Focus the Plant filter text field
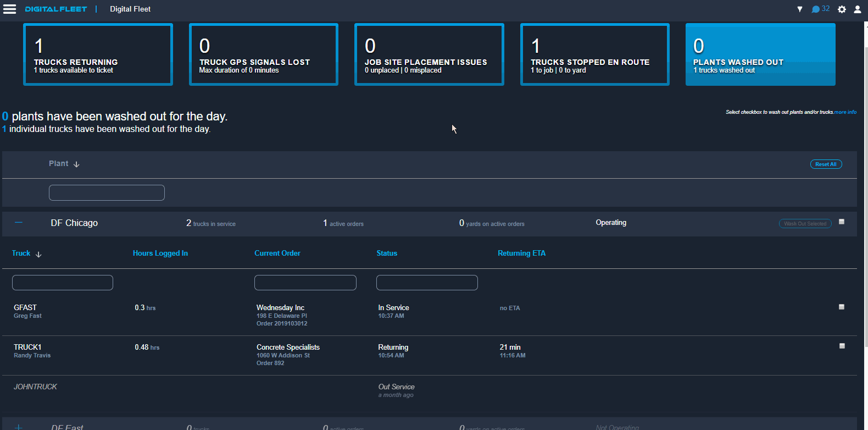The height and width of the screenshot is (430, 868). [107, 192]
